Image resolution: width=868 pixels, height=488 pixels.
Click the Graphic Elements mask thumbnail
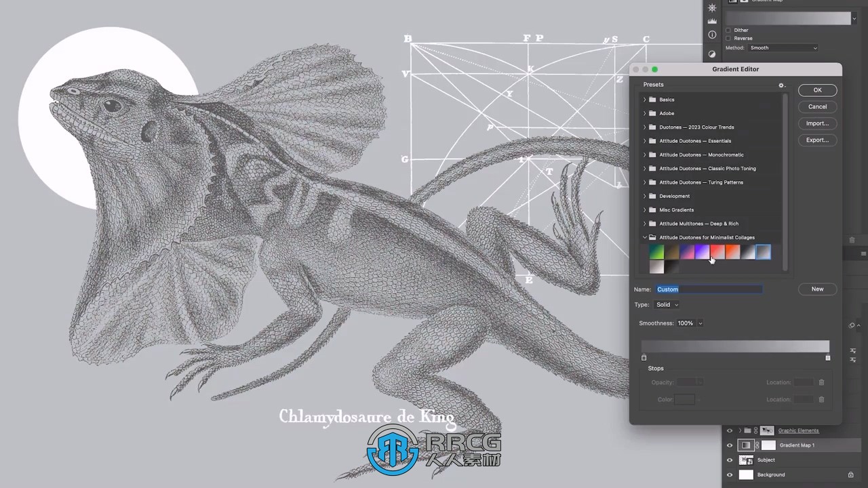pyautogui.click(x=767, y=430)
